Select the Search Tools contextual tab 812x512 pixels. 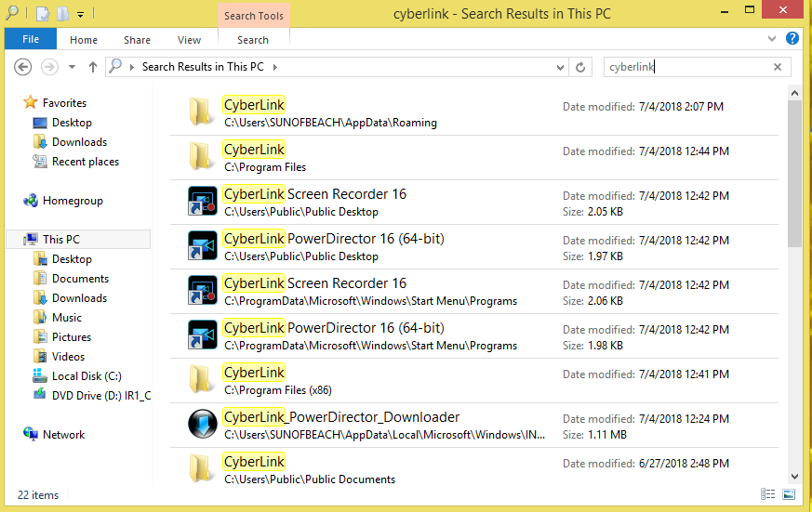pos(254,16)
